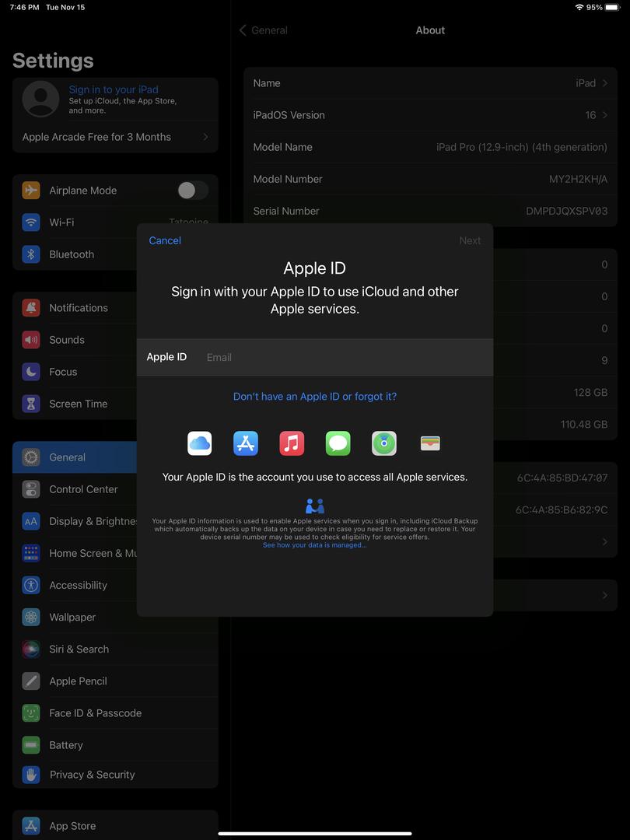Tap the General gear icon
This screenshot has width=630, height=840.
click(31, 457)
